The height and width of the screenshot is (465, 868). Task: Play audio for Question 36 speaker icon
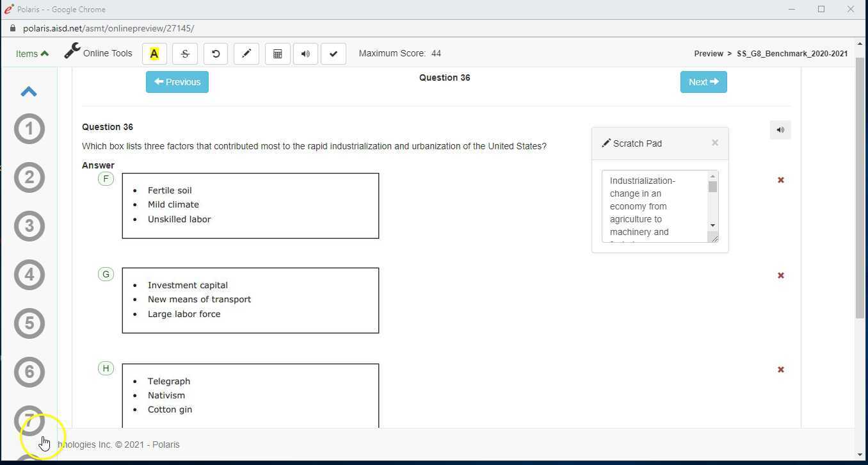pyautogui.click(x=780, y=130)
